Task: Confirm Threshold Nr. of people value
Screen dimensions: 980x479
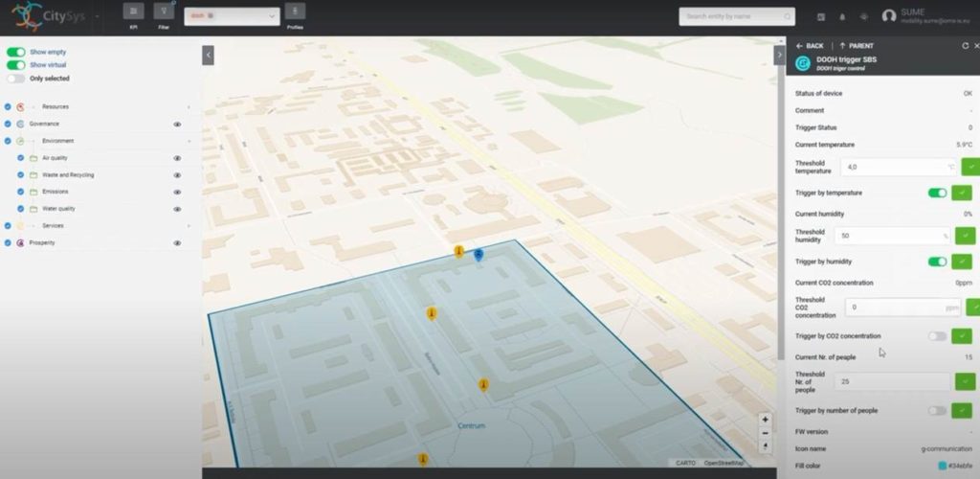Action: click(x=965, y=381)
